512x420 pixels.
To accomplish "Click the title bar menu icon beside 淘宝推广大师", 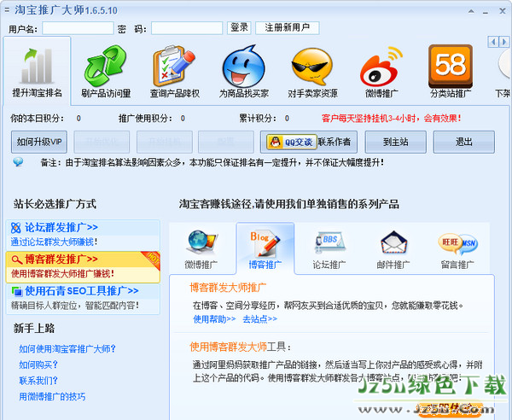I will point(7,10).
